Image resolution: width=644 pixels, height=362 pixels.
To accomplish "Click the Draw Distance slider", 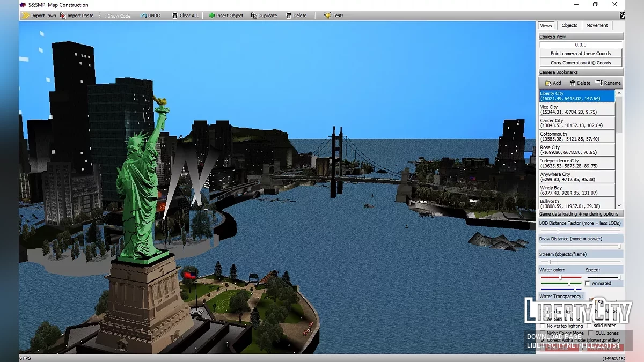I will click(581, 247).
